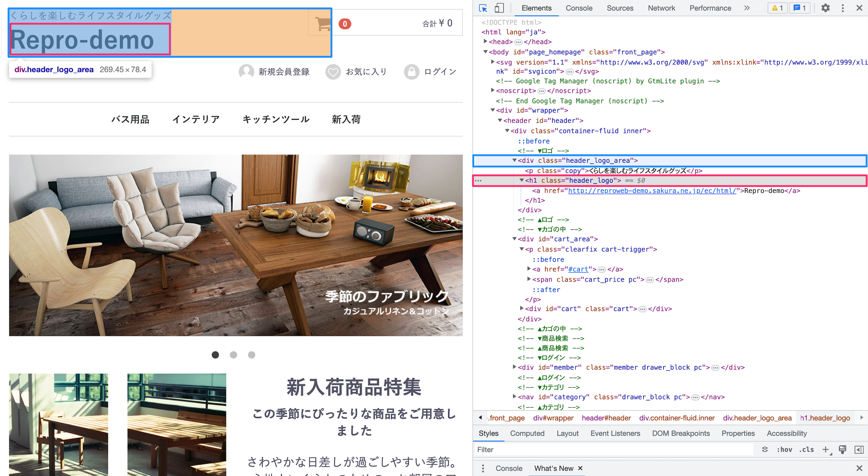Expand the span cart_price node

tap(529, 279)
